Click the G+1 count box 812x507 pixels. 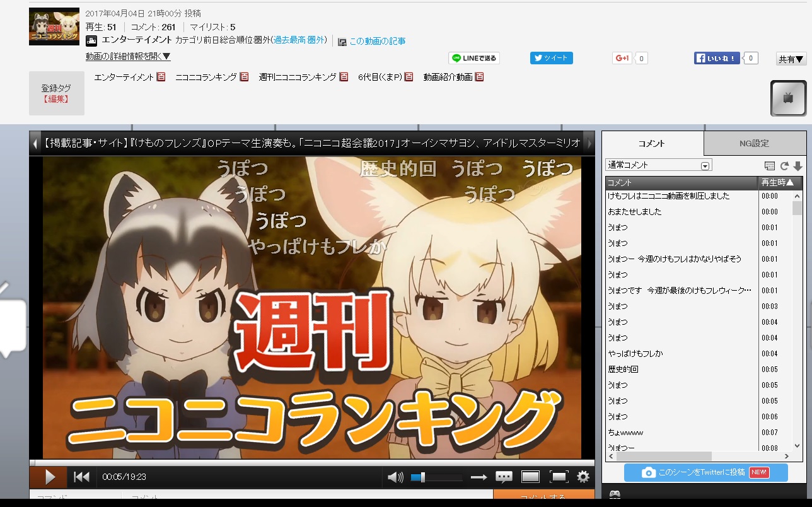pos(641,59)
